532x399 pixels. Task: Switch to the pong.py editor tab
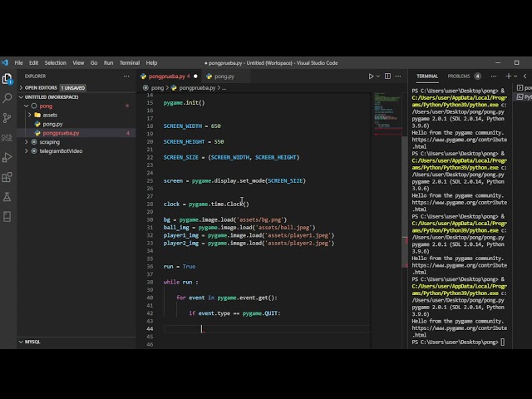click(225, 76)
